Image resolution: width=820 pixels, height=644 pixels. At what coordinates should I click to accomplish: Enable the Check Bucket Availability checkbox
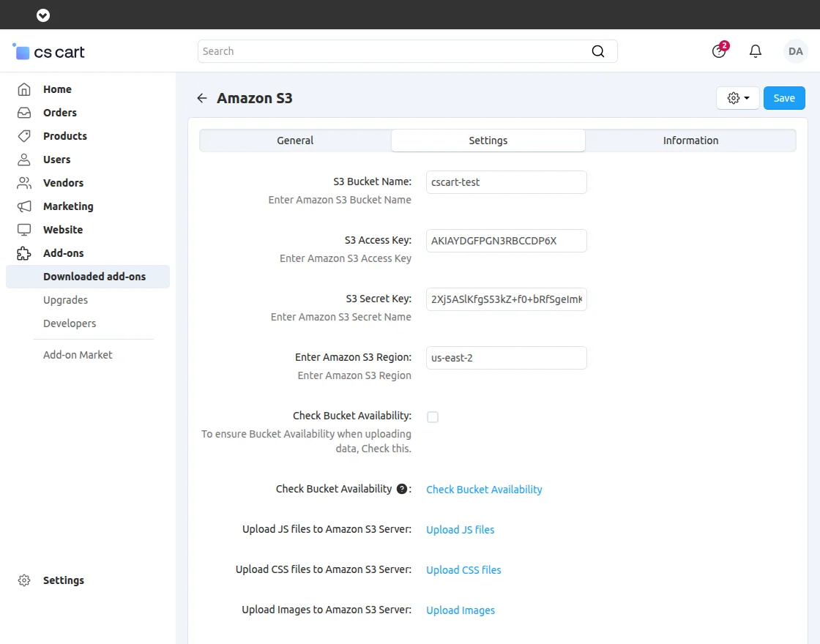tap(433, 416)
